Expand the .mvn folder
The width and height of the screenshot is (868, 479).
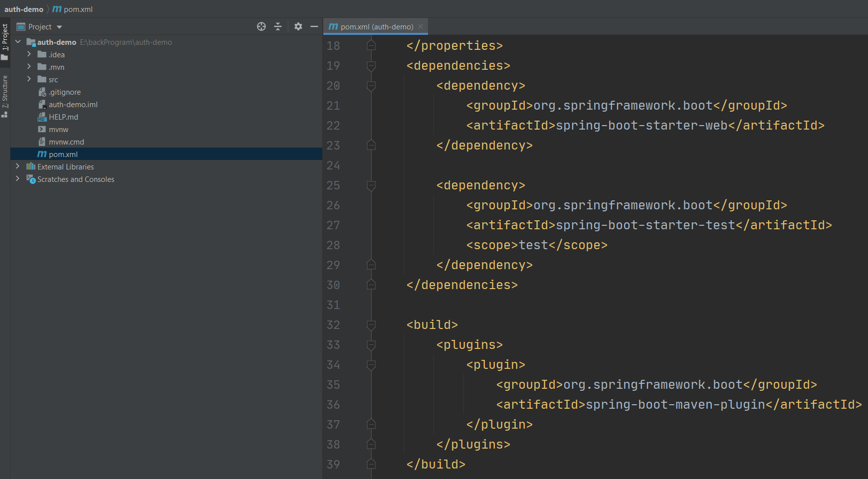coord(29,67)
